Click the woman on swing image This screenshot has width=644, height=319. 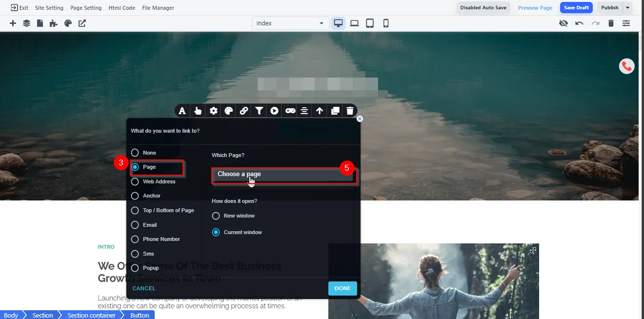point(434,281)
